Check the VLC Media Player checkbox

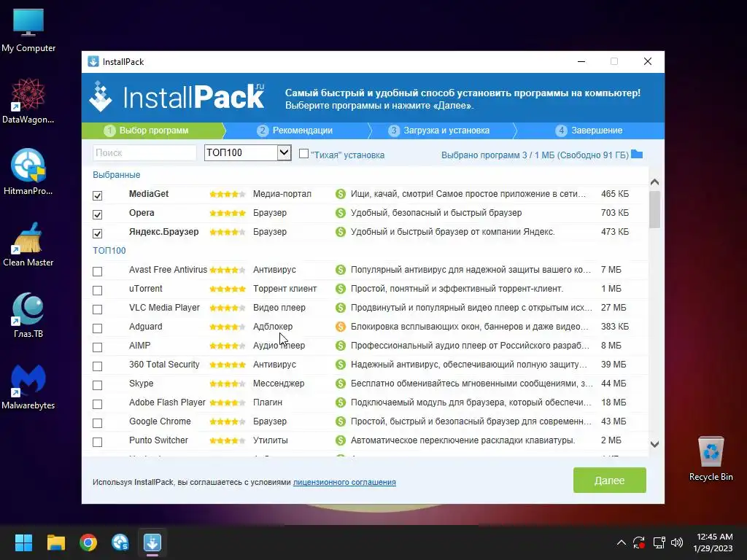pos(97,309)
